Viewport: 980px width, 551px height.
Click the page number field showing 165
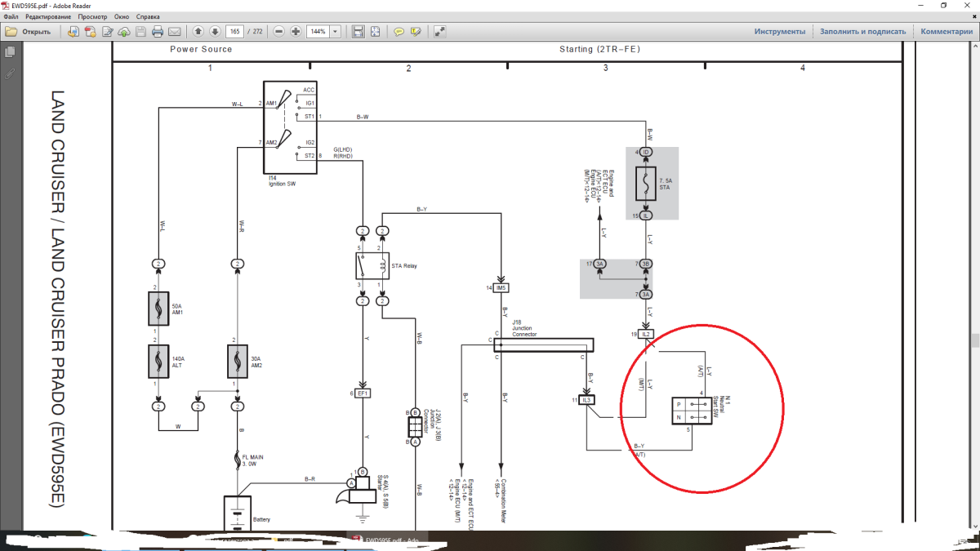235,31
